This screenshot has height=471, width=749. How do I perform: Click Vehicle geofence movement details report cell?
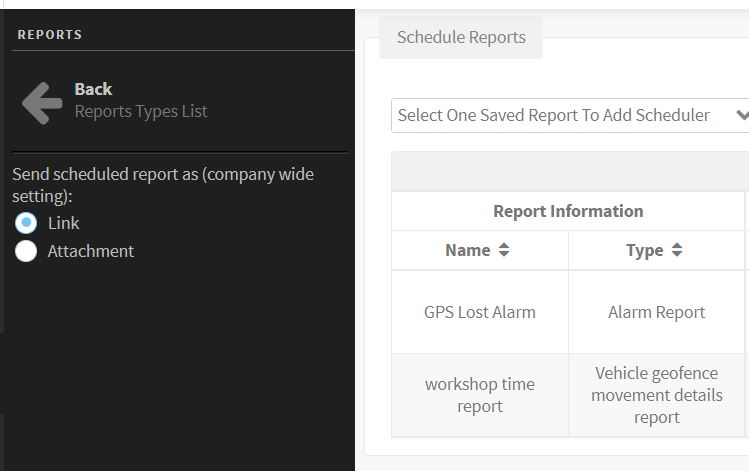coord(656,395)
